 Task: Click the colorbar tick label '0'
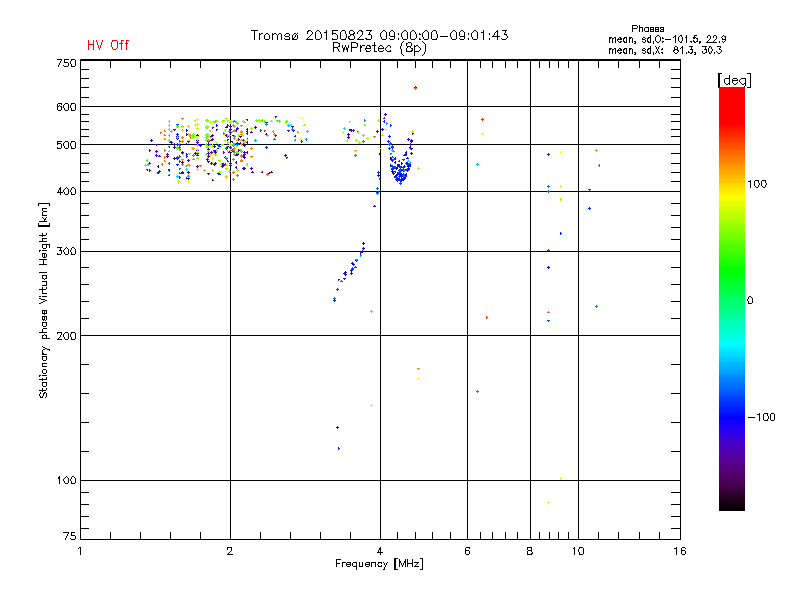[x=749, y=301]
